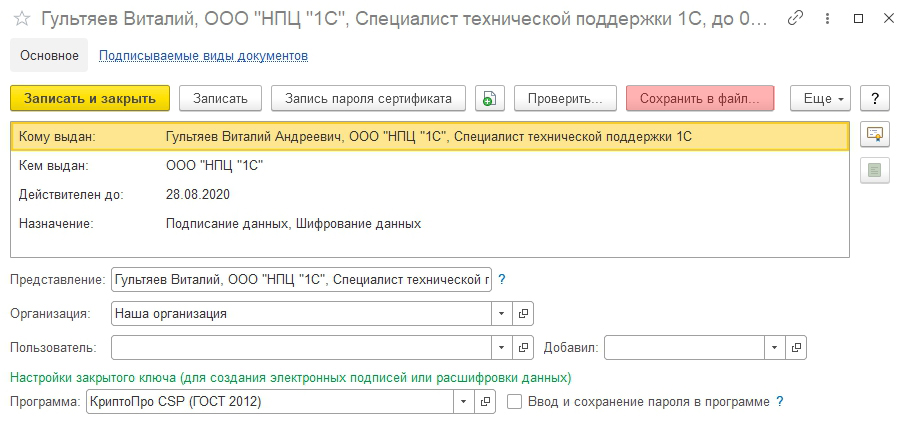
Task: Click the Организация field with Наша организация
Action: coord(301,314)
